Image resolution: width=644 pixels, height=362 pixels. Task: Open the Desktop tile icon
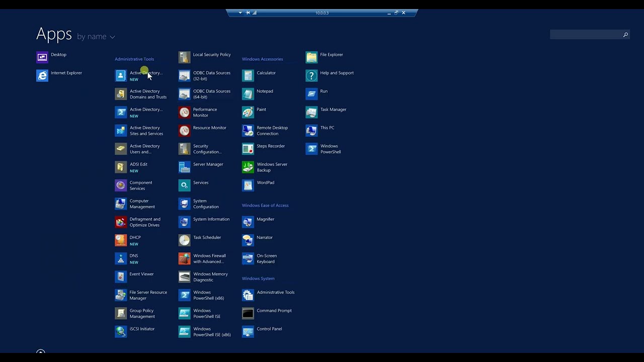(42, 57)
